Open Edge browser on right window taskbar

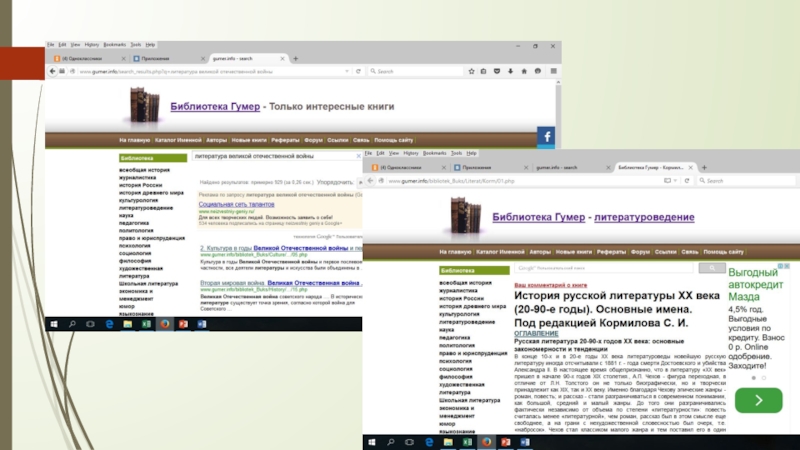point(429,442)
